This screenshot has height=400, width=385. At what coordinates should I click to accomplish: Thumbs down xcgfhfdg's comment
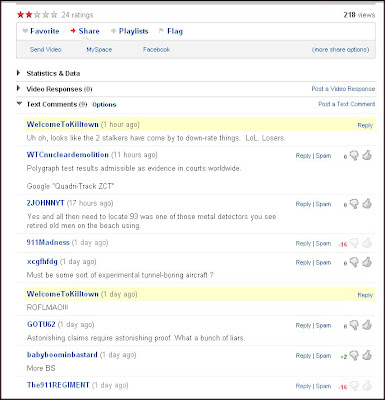[x=354, y=262]
